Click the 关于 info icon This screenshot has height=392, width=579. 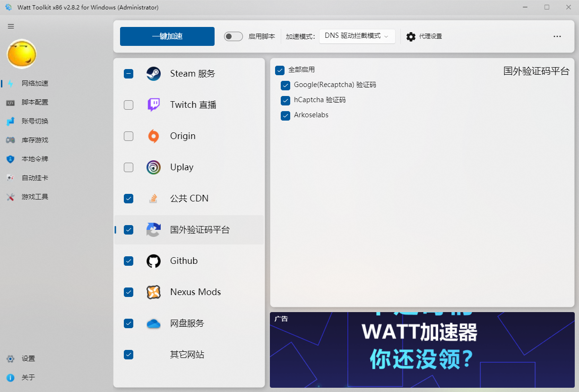click(x=10, y=378)
